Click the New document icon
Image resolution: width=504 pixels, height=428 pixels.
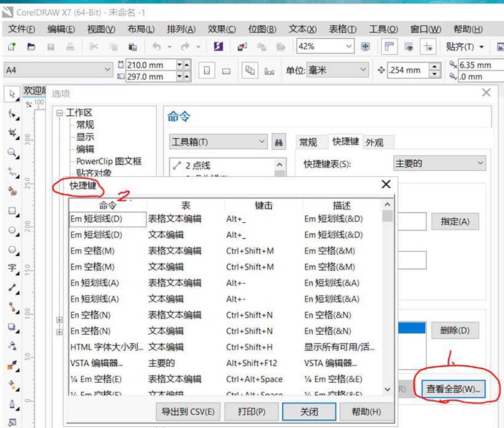tap(12, 47)
